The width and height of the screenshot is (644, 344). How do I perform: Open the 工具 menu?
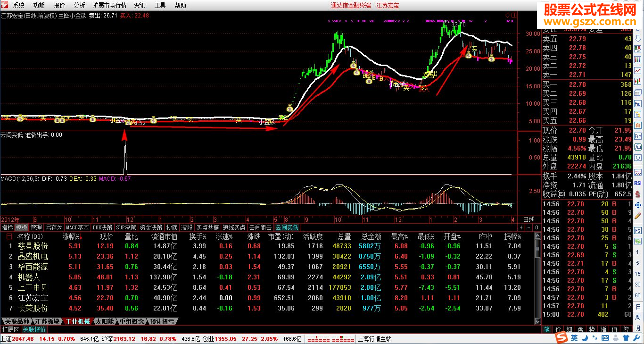click(160, 5)
